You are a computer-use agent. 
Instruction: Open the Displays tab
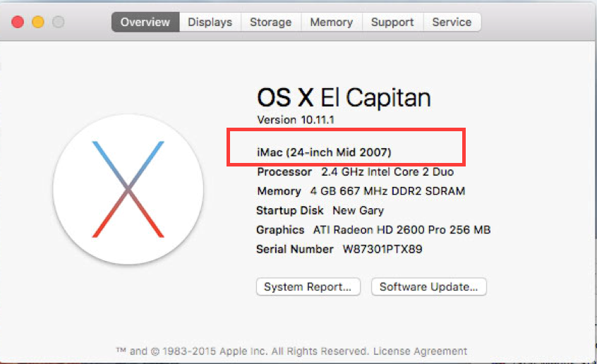210,22
